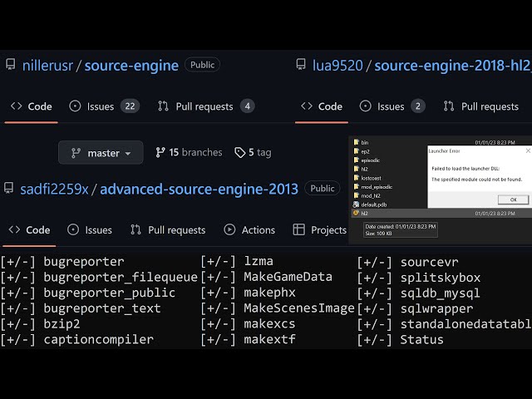Toggle [+/-] for makextf
Image resolution: width=532 pixels, height=399 pixels.
[x=218, y=339]
